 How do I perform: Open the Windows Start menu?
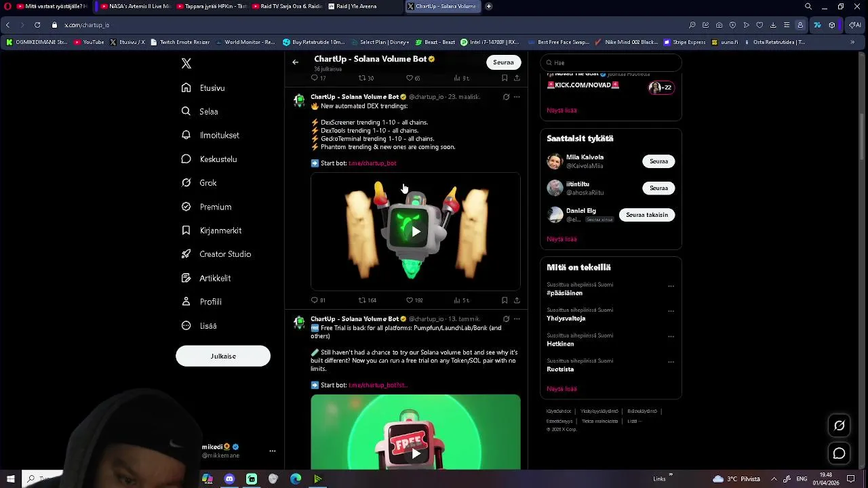pyautogui.click(x=10, y=479)
